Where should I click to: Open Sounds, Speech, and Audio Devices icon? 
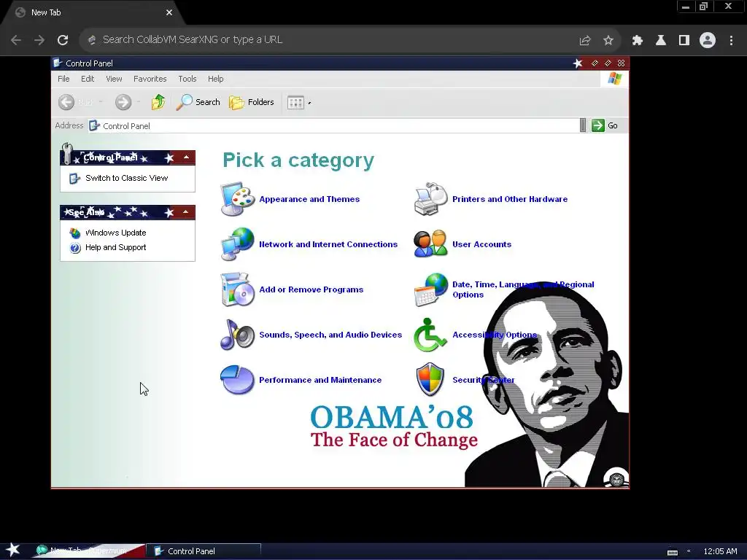click(x=238, y=334)
